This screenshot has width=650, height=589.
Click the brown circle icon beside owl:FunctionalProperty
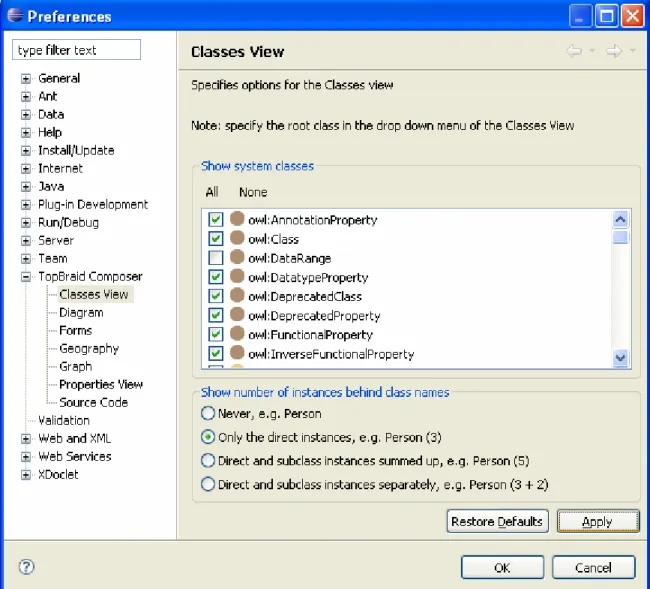click(x=237, y=333)
